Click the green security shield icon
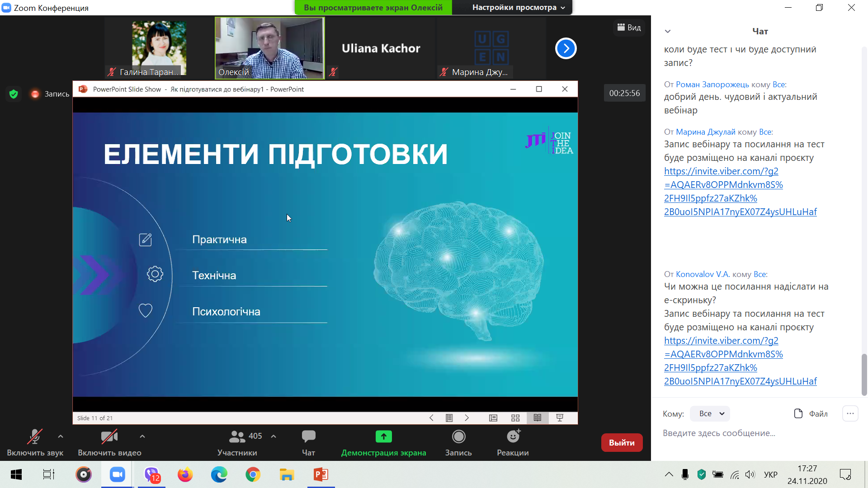 pyautogui.click(x=14, y=94)
